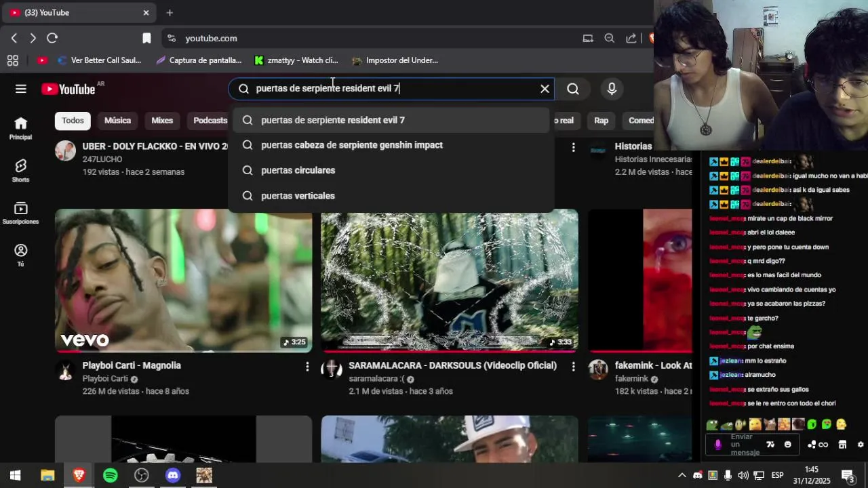Viewport: 868px width, 488px height.
Task: Open Principal in the left sidebar
Action: [20, 128]
